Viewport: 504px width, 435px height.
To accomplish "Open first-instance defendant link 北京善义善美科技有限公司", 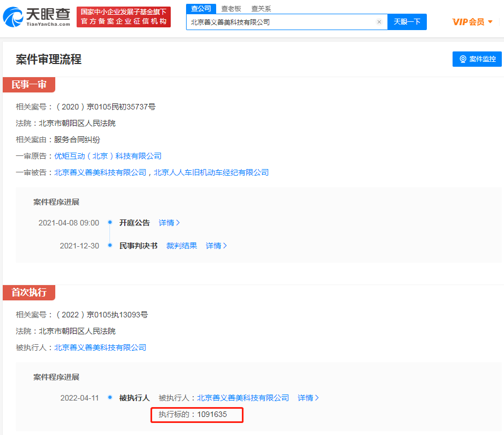I will click(x=100, y=172).
